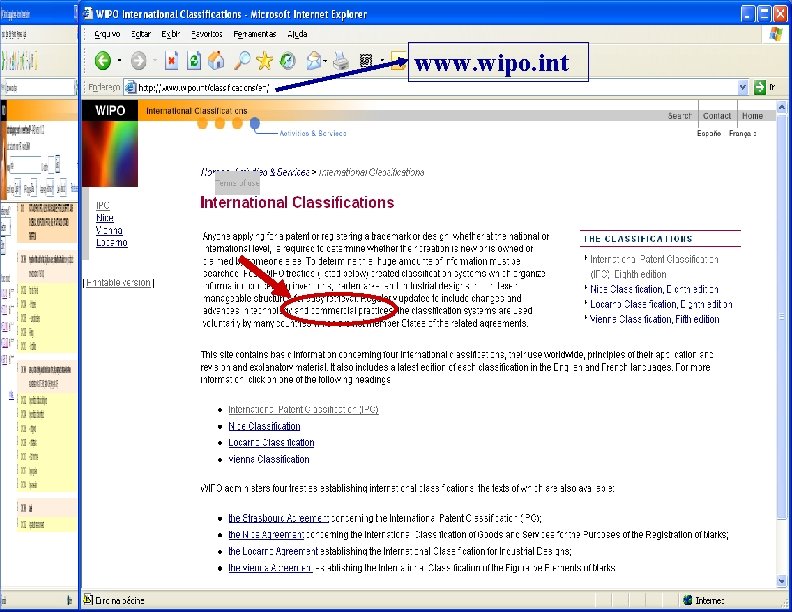Click the Internet Explorer title bar icon
This screenshot has height=612, width=792.
pyautogui.click(x=88, y=14)
